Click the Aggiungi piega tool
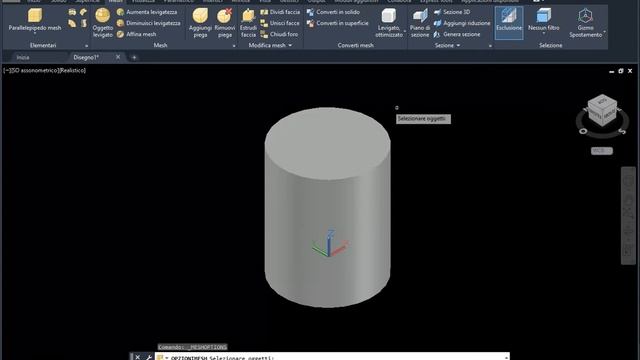This screenshot has height=360, width=640. click(200, 23)
